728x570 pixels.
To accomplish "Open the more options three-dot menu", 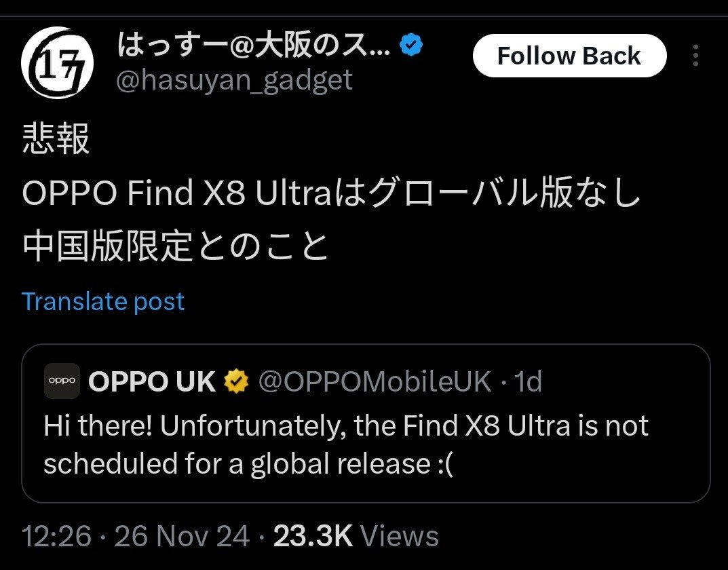I will click(x=695, y=56).
